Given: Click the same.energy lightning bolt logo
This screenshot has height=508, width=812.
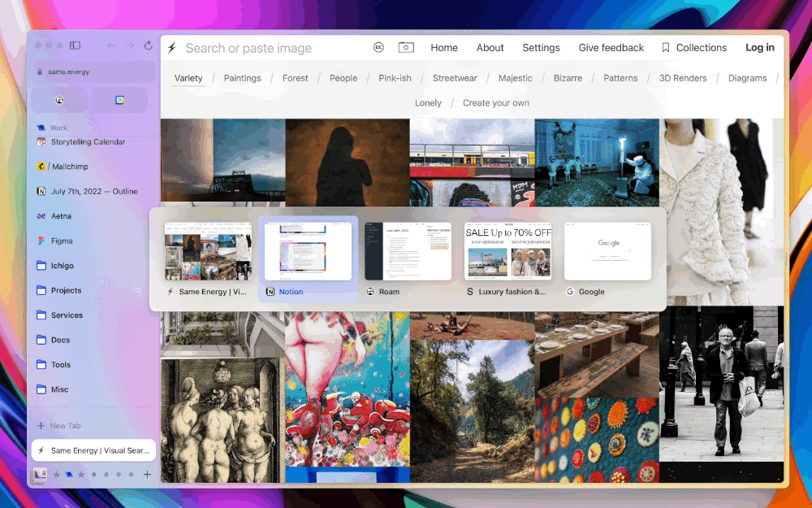Looking at the screenshot, I should pos(171,48).
